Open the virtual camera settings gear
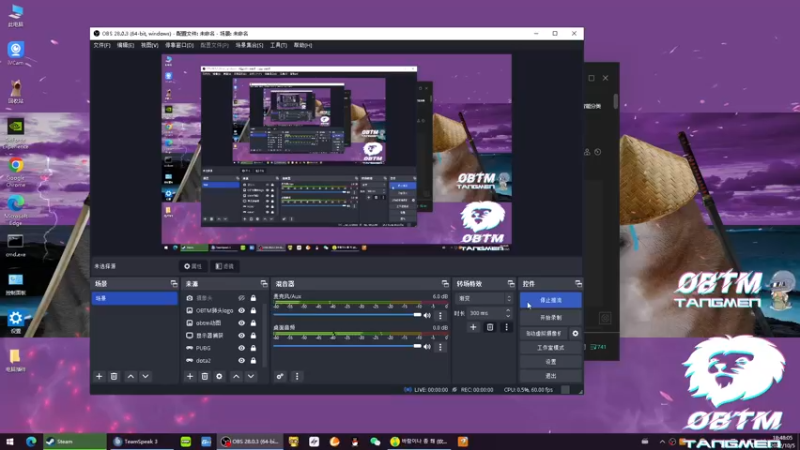The width and height of the screenshot is (800, 450). point(576,333)
